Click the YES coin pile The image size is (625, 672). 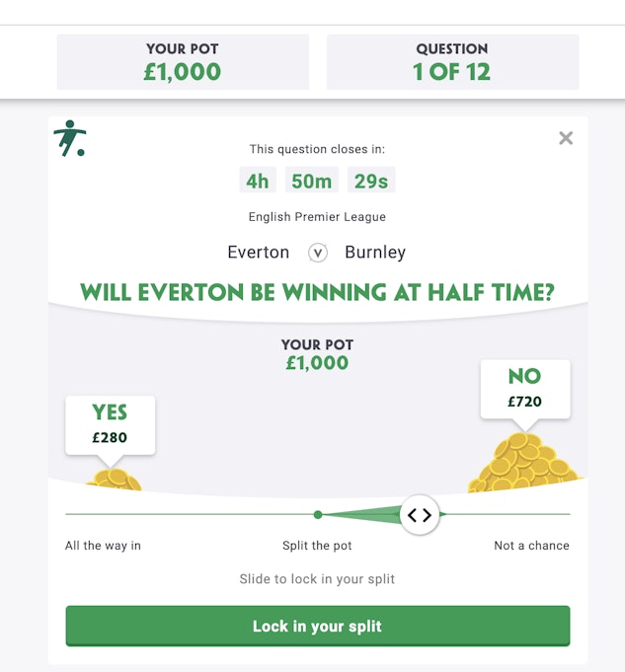(114, 480)
